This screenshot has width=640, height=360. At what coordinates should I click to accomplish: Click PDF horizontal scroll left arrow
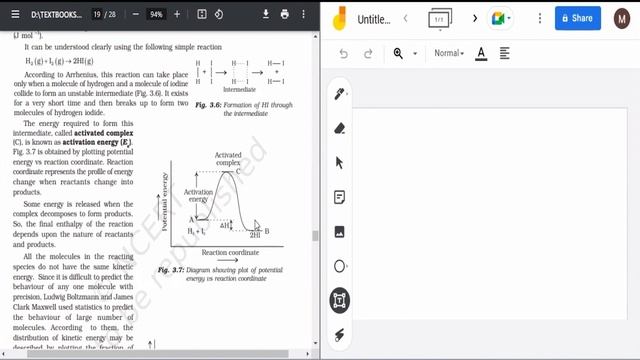3,354
